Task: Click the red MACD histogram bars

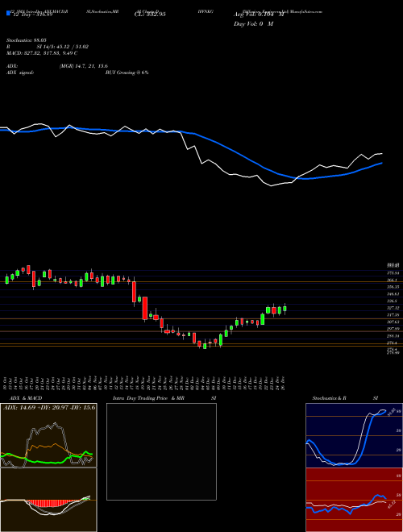Action: pos(51,504)
